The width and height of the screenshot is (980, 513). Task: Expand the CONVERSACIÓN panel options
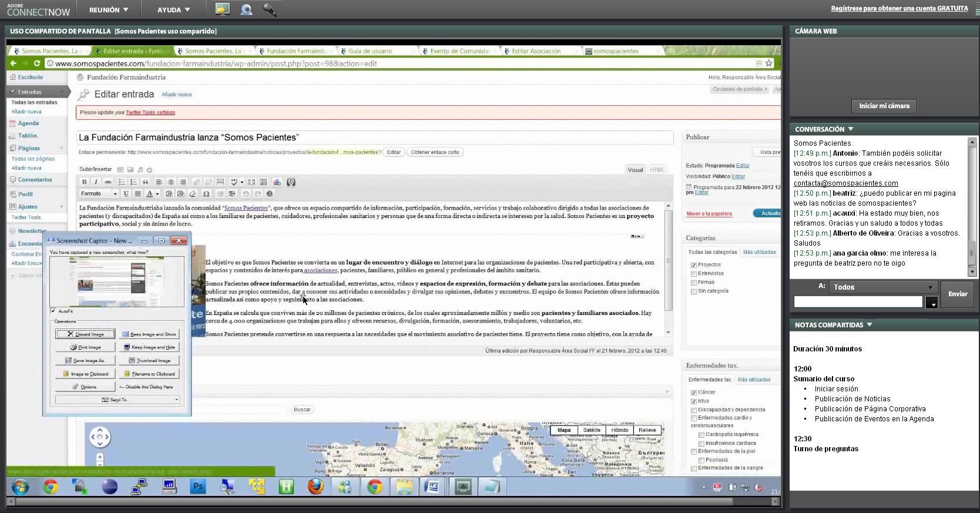click(x=851, y=129)
